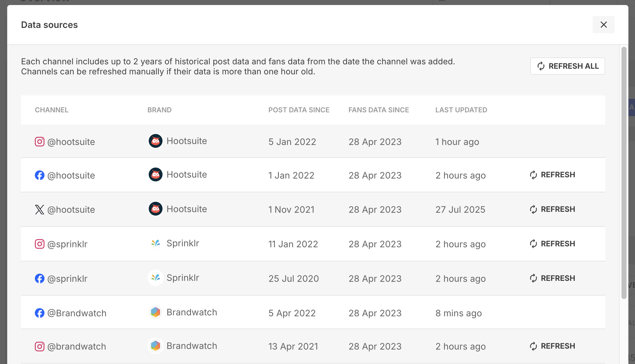Click CHANNEL column header
This screenshot has height=364, width=635.
51,110
